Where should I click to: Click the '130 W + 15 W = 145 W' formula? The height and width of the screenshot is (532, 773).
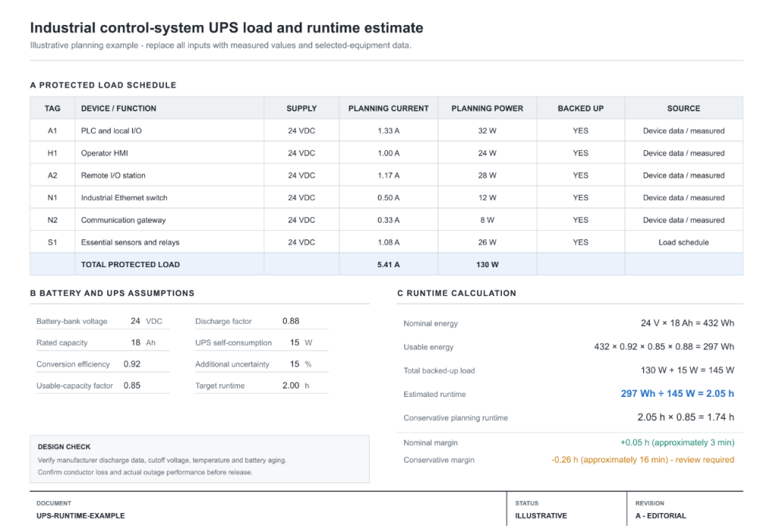coord(687,370)
